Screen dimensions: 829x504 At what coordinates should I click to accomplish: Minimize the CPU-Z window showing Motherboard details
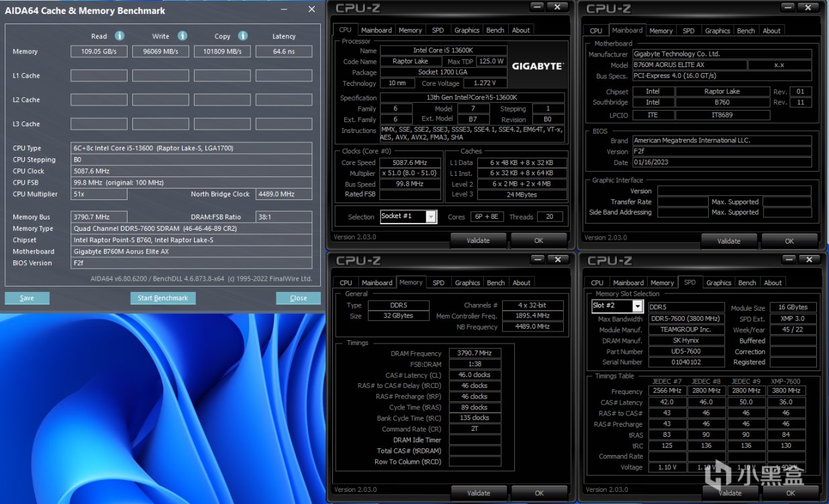pyautogui.click(x=788, y=7)
